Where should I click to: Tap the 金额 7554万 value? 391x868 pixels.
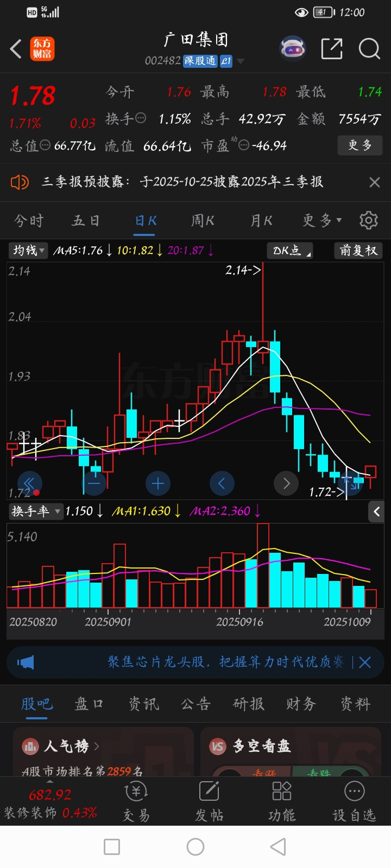(360, 119)
